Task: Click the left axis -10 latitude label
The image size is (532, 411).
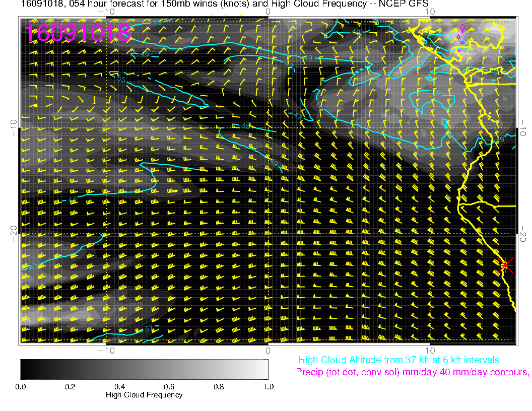Action: tap(14, 128)
